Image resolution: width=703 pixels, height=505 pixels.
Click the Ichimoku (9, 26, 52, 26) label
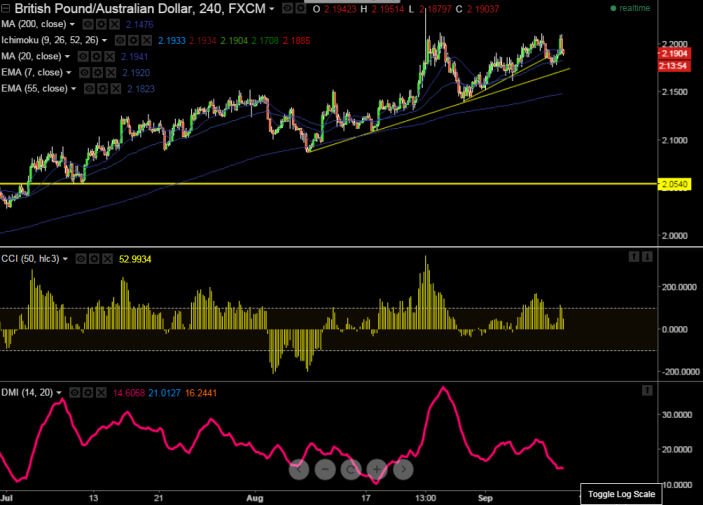click(x=50, y=40)
